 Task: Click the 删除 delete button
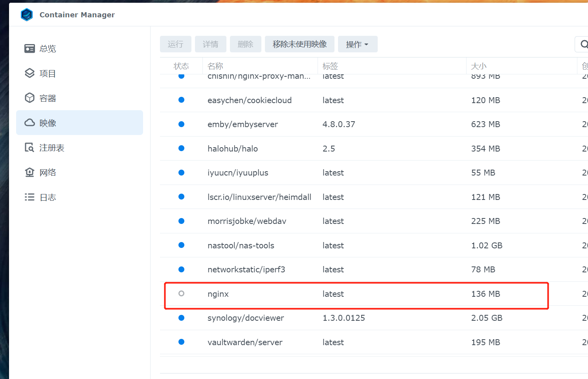click(x=245, y=44)
